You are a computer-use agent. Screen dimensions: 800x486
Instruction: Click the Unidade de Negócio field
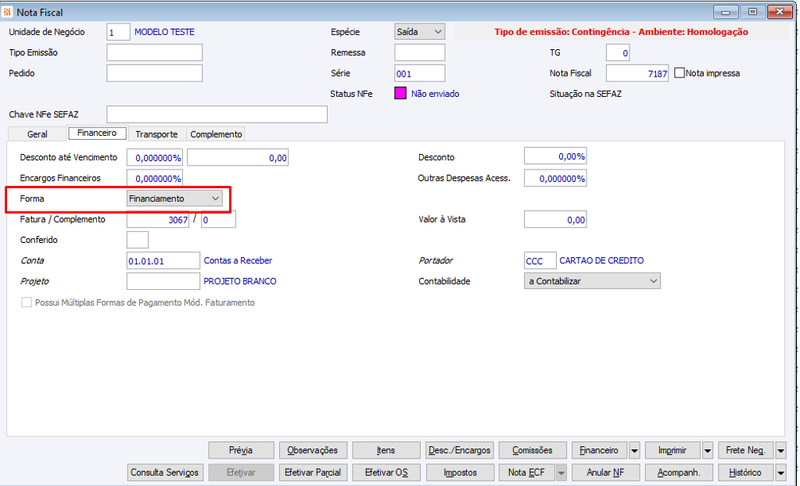pos(118,32)
